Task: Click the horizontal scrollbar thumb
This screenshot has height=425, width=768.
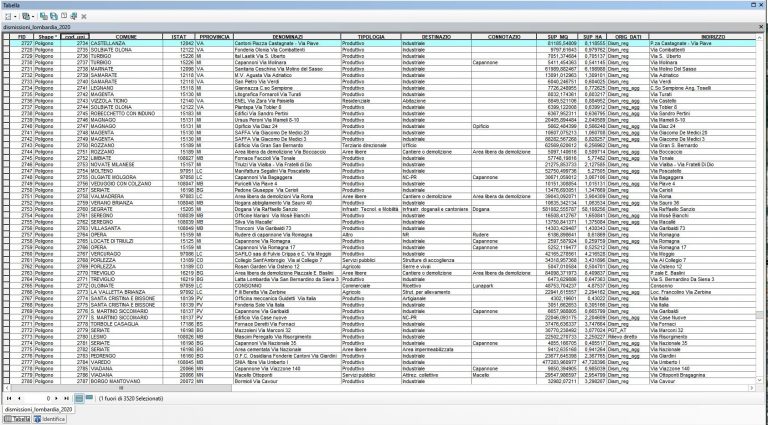Action: (120, 388)
